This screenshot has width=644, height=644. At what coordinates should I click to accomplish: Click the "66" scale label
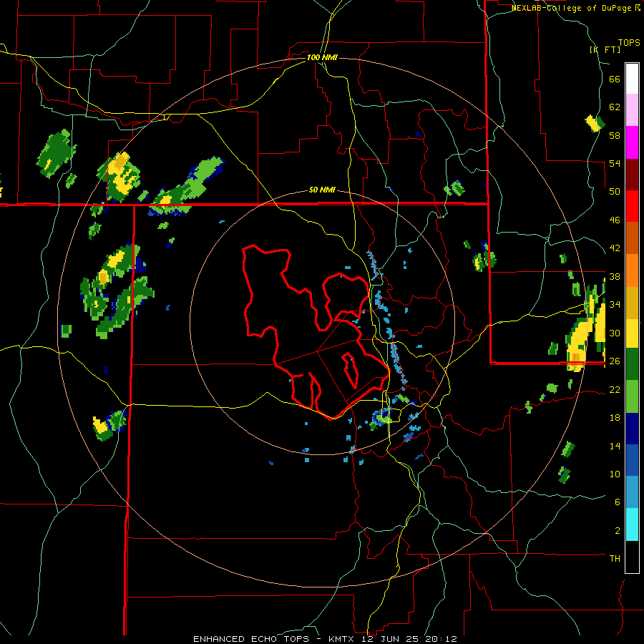coord(615,79)
